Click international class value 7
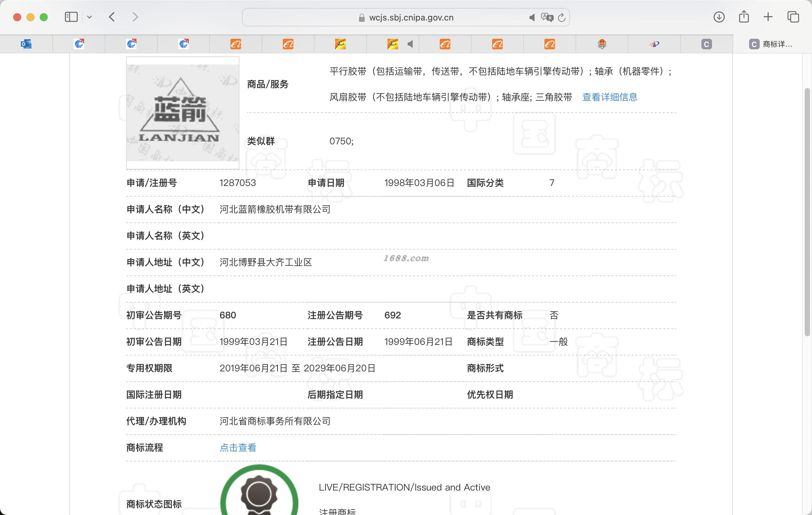This screenshot has height=515, width=812. point(552,183)
